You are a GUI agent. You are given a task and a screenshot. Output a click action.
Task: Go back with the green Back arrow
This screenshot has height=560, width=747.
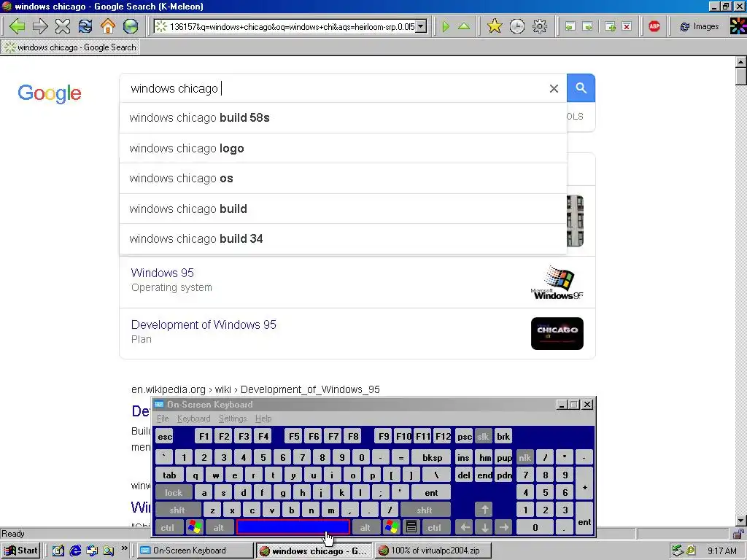[18, 26]
